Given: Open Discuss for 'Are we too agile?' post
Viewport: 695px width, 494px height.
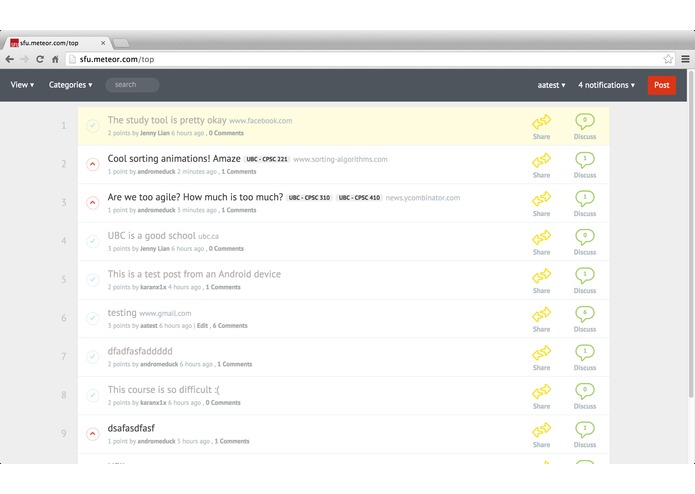Looking at the screenshot, I should pyautogui.click(x=585, y=198).
